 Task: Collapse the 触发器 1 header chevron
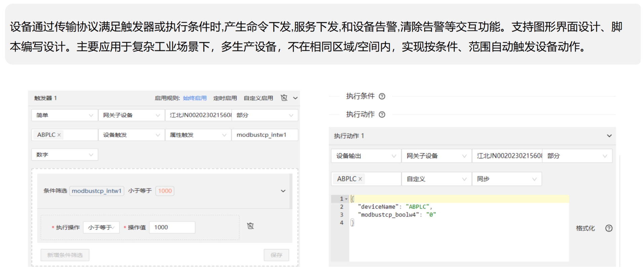295,98
